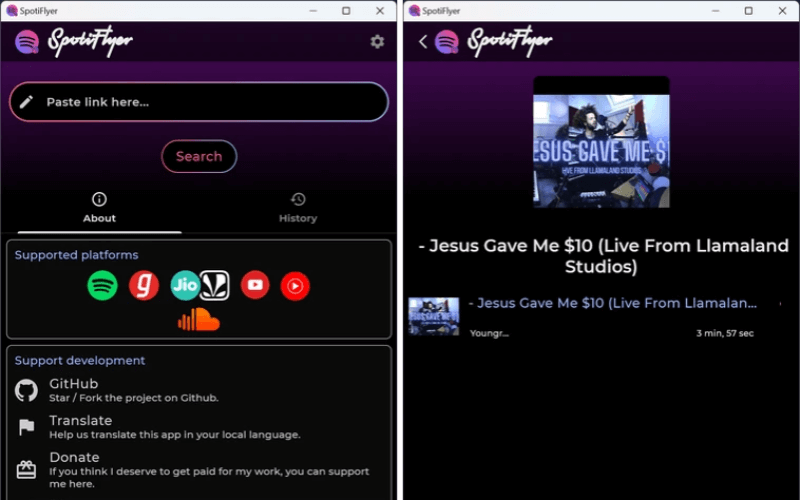Click the GitHub octocat icon

point(27,390)
